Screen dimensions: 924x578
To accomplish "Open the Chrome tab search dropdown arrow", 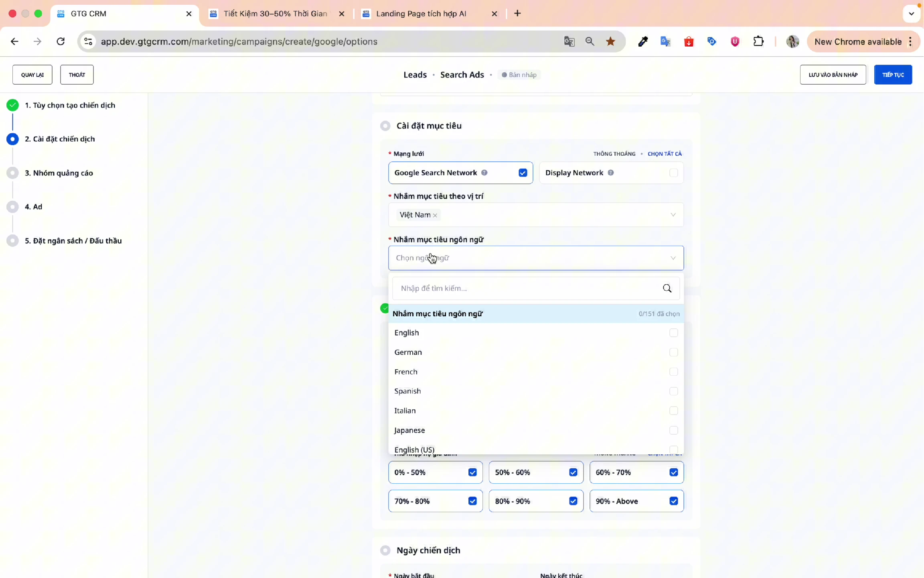I will click(911, 14).
